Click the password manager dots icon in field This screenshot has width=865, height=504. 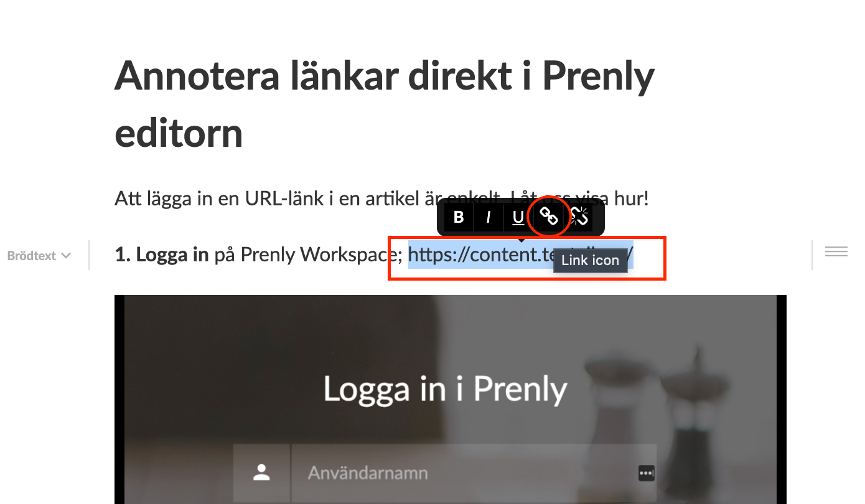pos(647,473)
